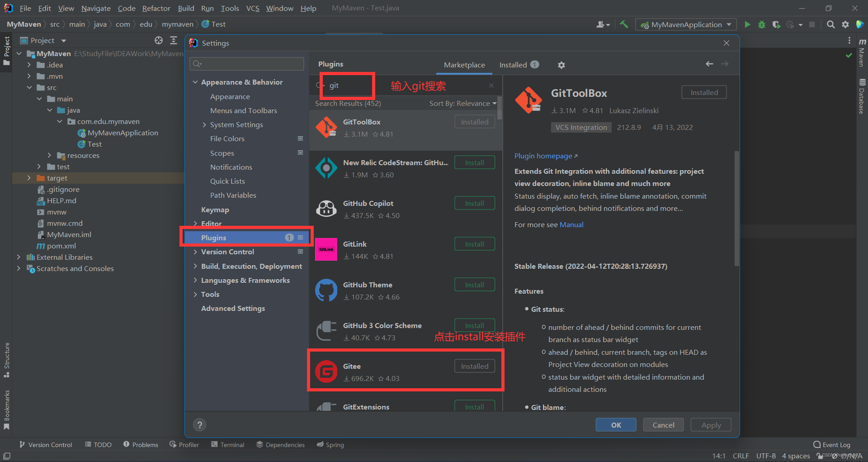Open the Structure tool window sidebar
The height and width of the screenshot is (462, 868).
7,360
